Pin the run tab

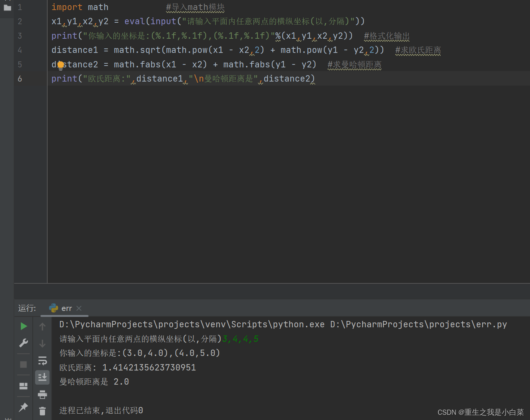click(23, 407)
